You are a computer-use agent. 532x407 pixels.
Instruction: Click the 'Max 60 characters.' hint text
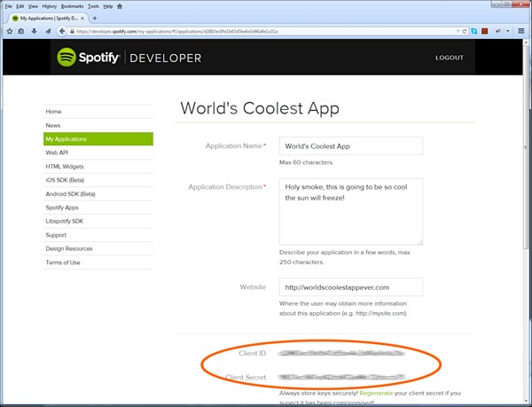[x=306, y=162]
